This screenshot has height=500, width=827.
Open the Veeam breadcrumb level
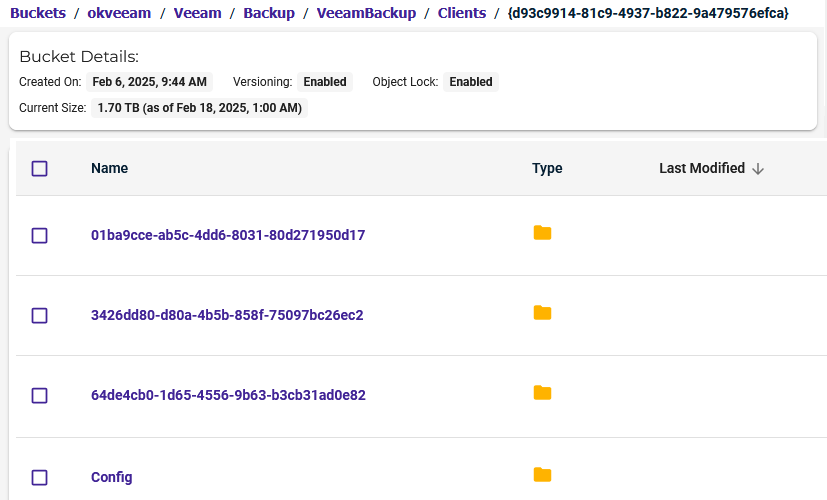tap(197, 13)
